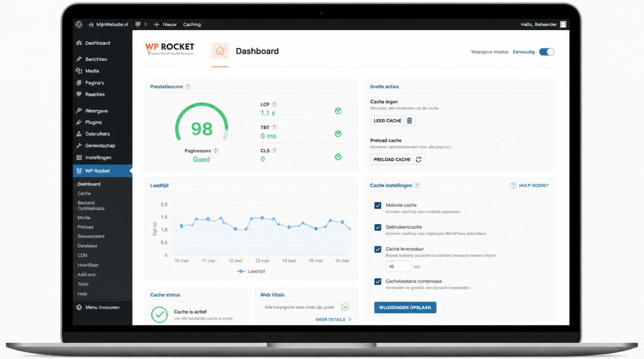This screenshot has height=359, width=644.
Task: Click the Eenvoudig mode label
Action: [x=524, y=52]
